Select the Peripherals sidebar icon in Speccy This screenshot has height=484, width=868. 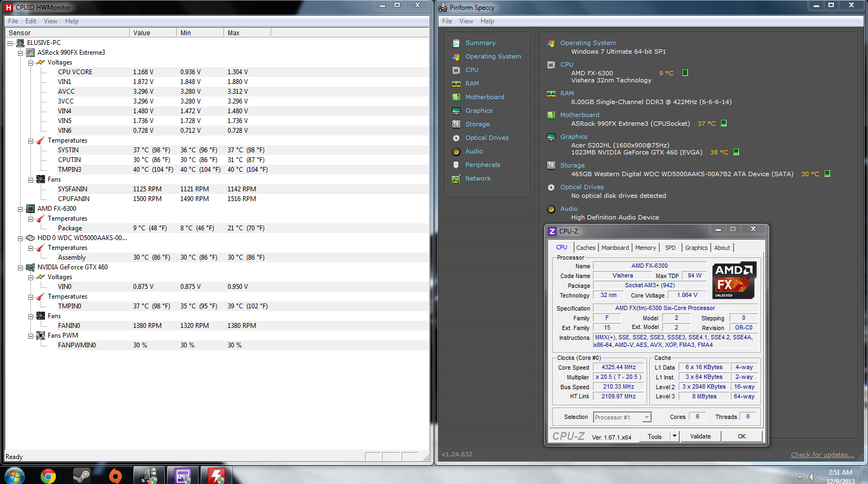coord(456,165)
